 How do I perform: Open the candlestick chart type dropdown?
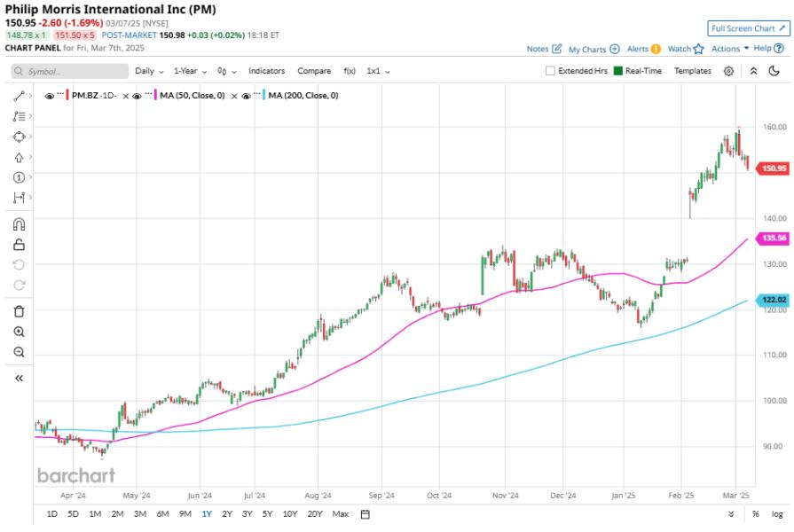click(x=227, y=71)
